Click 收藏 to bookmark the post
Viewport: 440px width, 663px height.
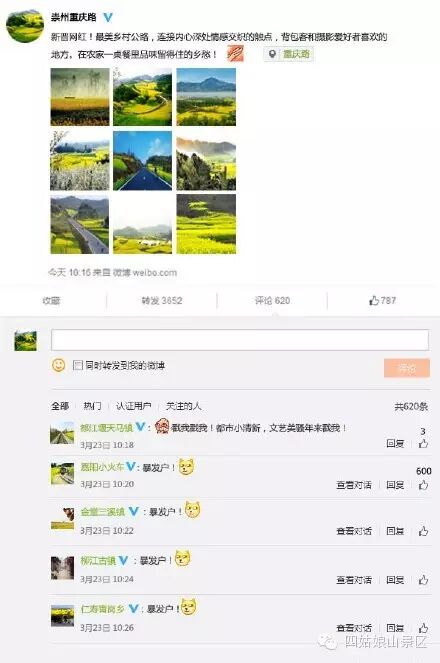(51, 300)
